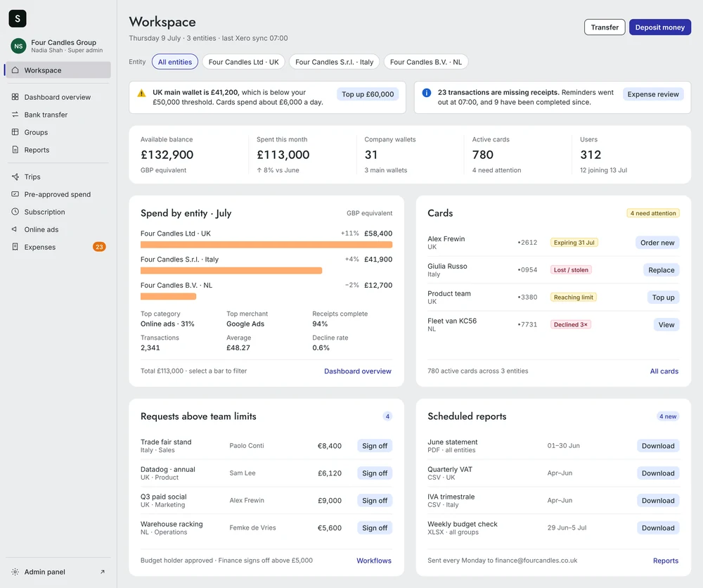703x588 pixels.
Task: Select Four Candles B.V. NL spend bar
Action: [x=168, y=297]
